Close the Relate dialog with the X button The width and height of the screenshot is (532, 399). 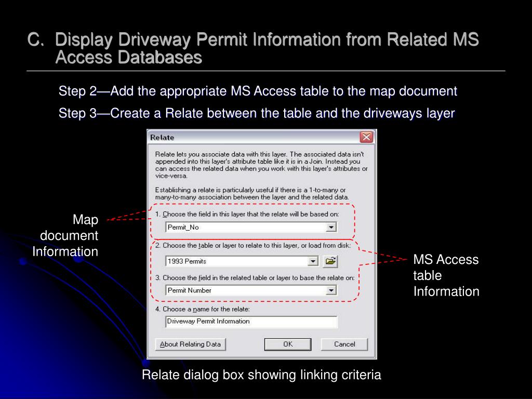pos(366,137)
